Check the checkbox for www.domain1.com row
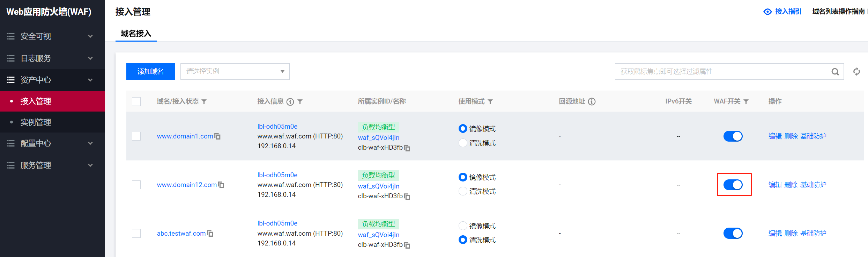 click(136, 136)
